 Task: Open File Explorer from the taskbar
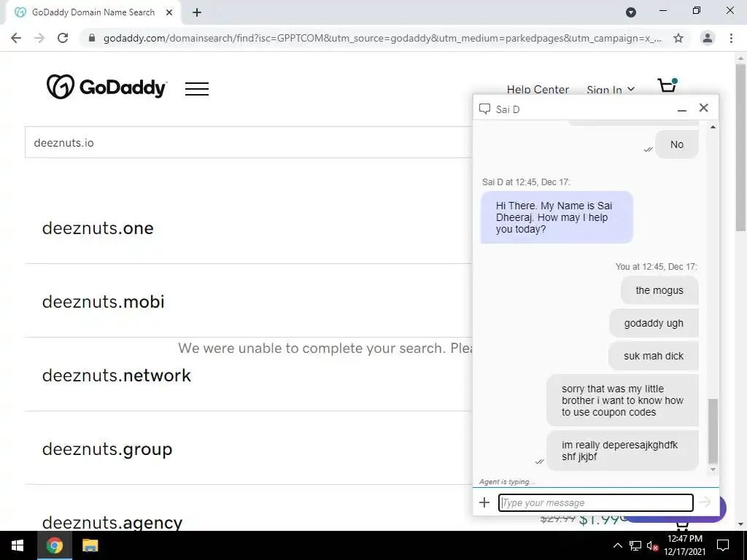(x=90, y=545)
